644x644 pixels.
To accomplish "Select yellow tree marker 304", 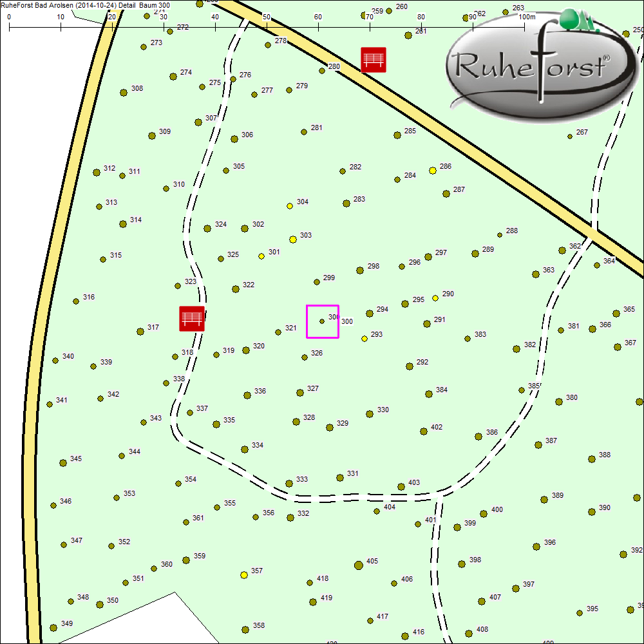I will click(290, 206).
